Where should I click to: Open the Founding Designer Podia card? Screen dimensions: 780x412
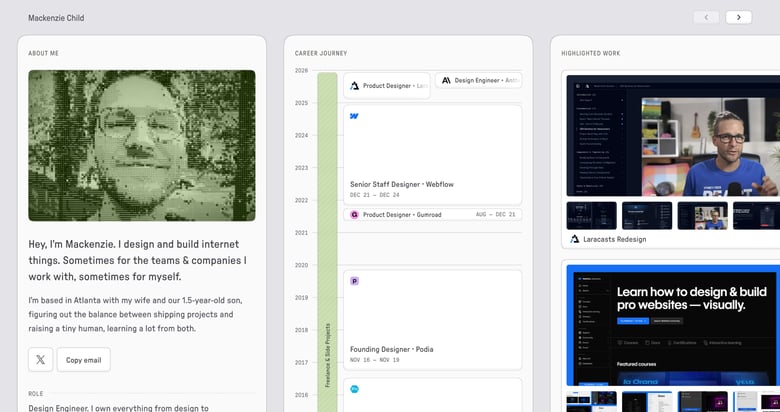pyautogui.click(x=432, y=320)
